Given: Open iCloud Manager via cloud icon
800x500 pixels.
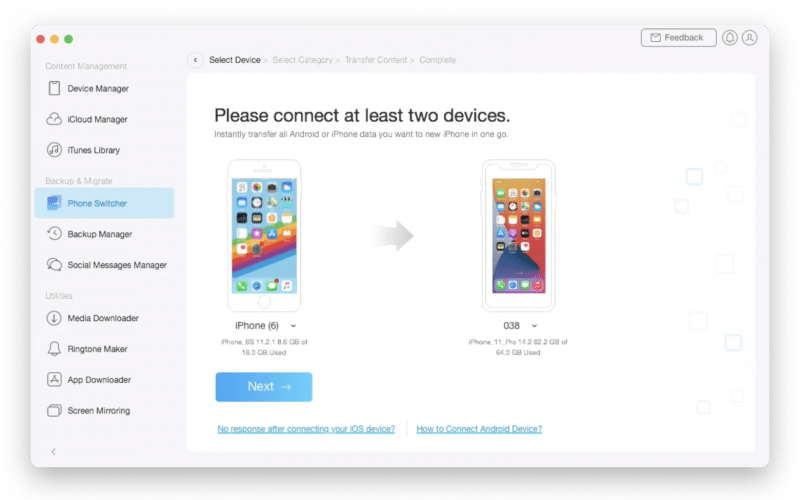Looking at the screenshot, I should pyautogui.click(x=54, y=120).
